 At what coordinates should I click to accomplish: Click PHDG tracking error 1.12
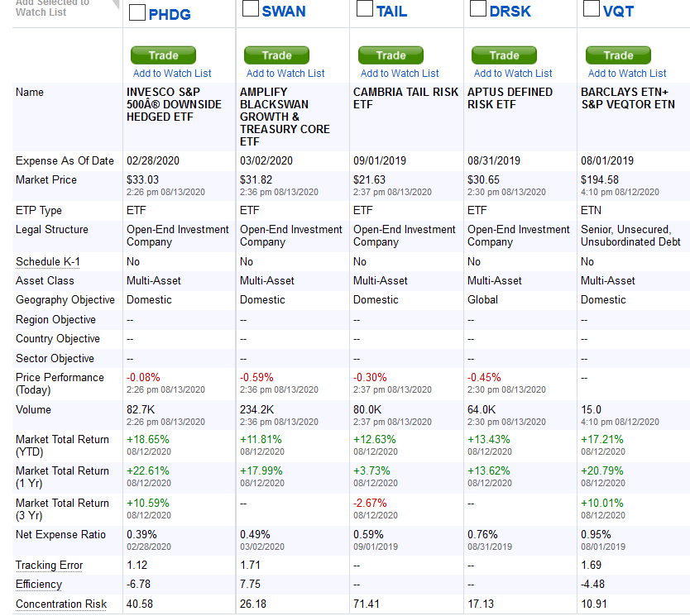coord(137,565)
